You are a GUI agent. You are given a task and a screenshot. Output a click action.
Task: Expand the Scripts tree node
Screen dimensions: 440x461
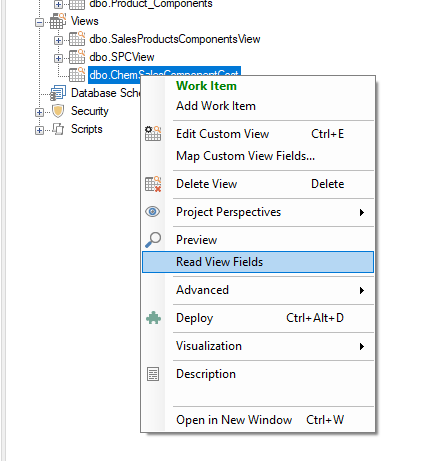pos(39,130)
